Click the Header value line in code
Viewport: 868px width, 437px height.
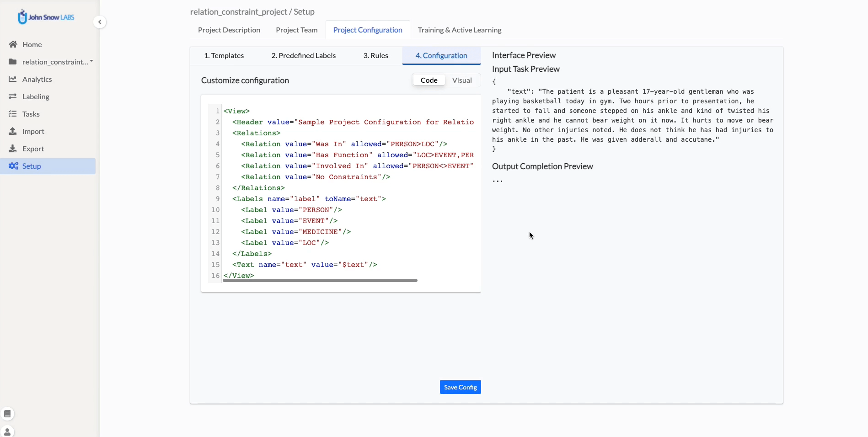pos(353,122)
